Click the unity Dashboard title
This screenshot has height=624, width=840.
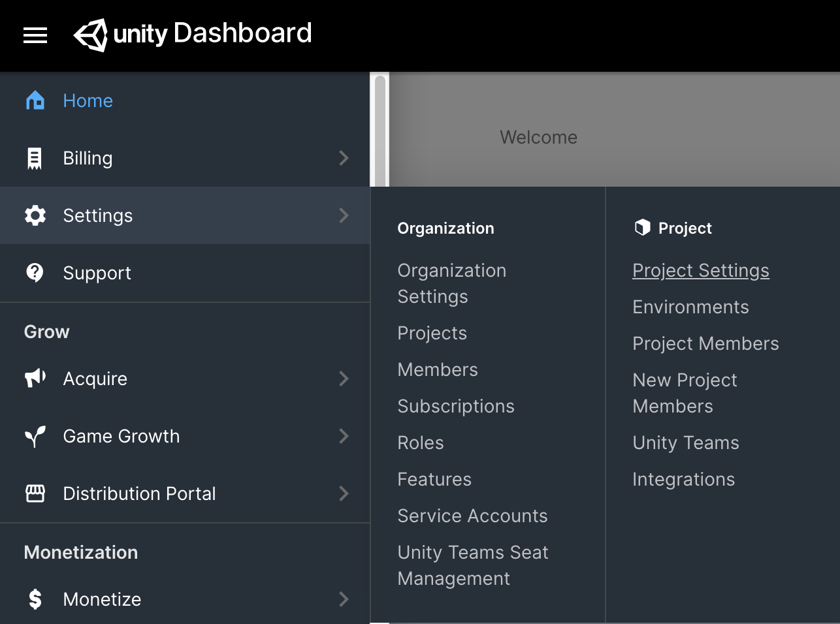pos(212,33)
